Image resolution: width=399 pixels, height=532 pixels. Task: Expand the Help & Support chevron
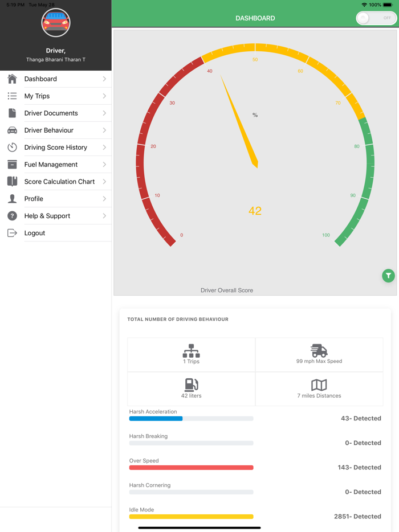104,216
